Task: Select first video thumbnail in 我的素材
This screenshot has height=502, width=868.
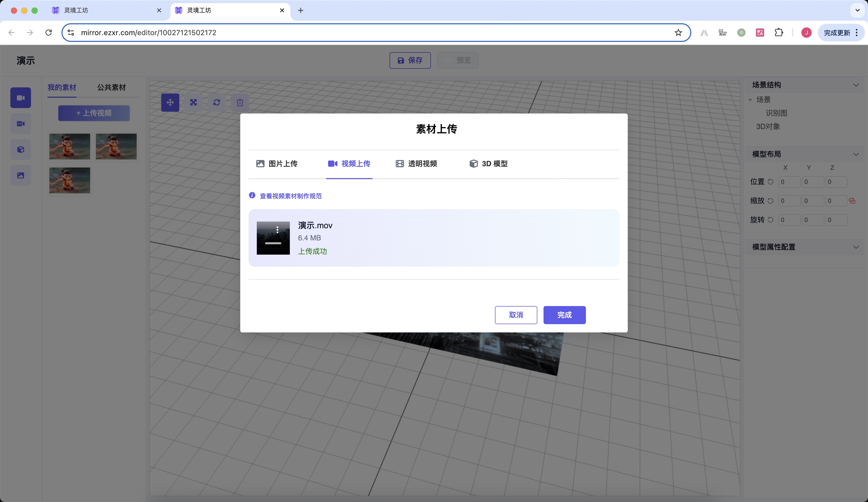Action: (69, 147)
